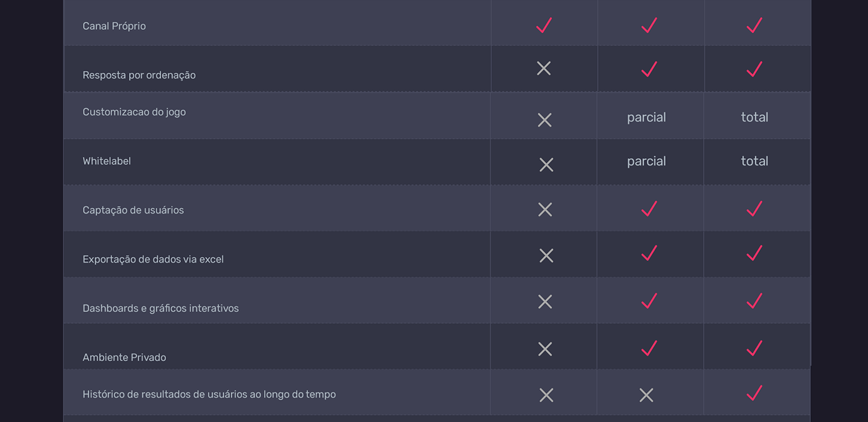
Task: Click last checkmark in Resposta por ordenação row
Action: coord(755,69)
